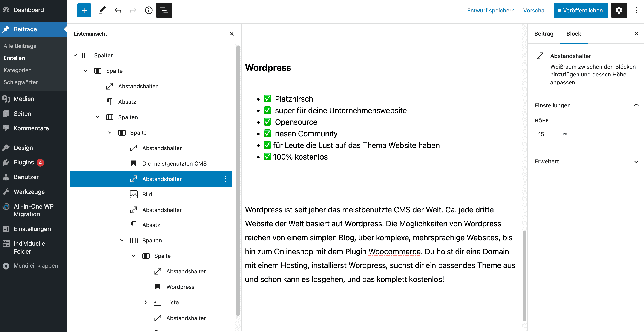
Task: Close the Listenansicht panel
Action: [x=232, y=34]
